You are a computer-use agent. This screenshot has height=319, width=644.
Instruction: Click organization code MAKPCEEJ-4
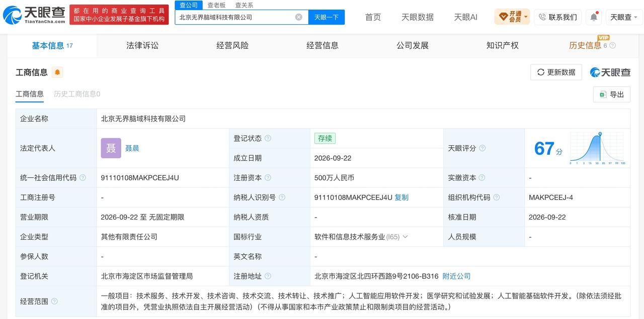tap(551, 197)
